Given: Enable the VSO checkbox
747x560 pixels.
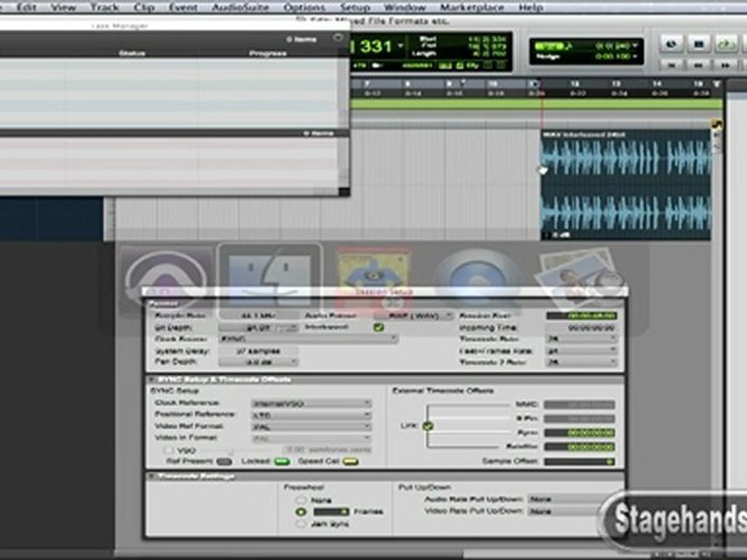Looking at the screenshot, I should (168, 450).
